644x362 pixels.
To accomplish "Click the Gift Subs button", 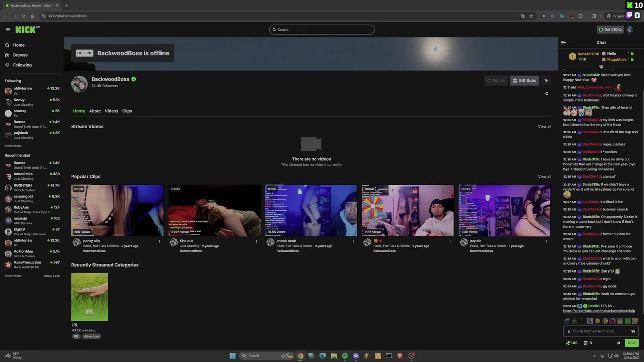I will (x=524, y=80).
